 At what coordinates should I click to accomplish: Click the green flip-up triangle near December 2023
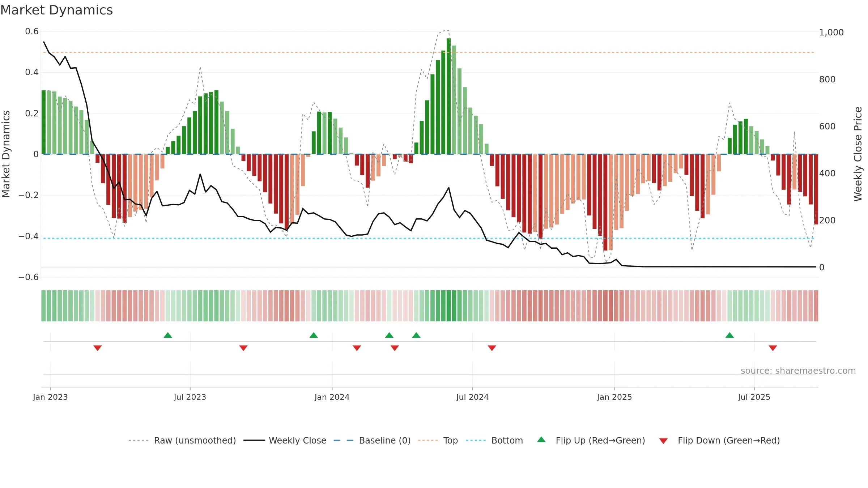click(x=314, y=335)
